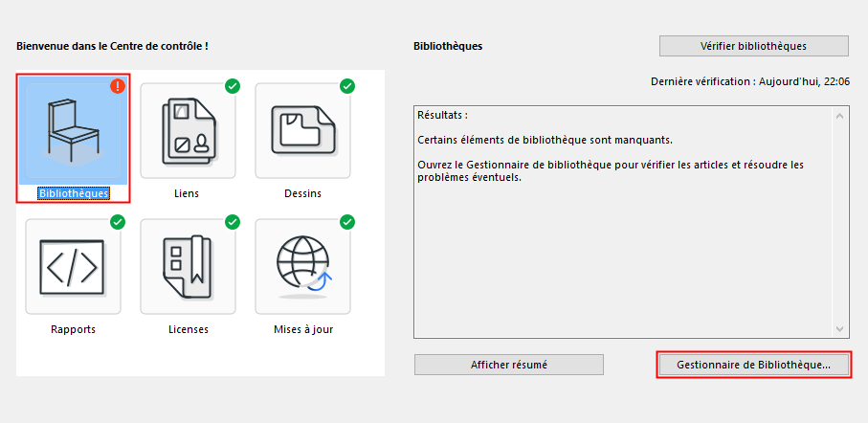This screenshot has width=868, height=423.
Task: Click the Dernière vérification timestamp text
Action: point(749,82)
